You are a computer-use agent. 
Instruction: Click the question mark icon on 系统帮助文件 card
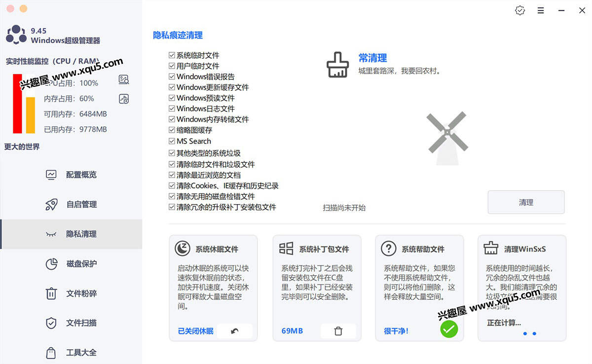(x=389, y=249)
